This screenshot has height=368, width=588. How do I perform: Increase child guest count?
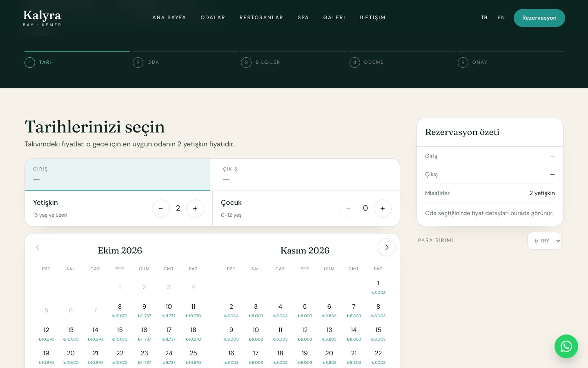(x=383, y=209)
